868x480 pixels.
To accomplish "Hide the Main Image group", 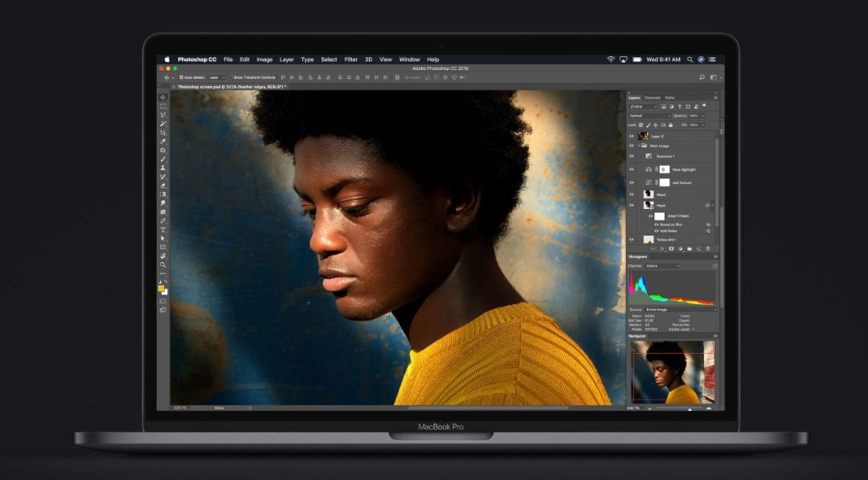I will pos(632,146).
